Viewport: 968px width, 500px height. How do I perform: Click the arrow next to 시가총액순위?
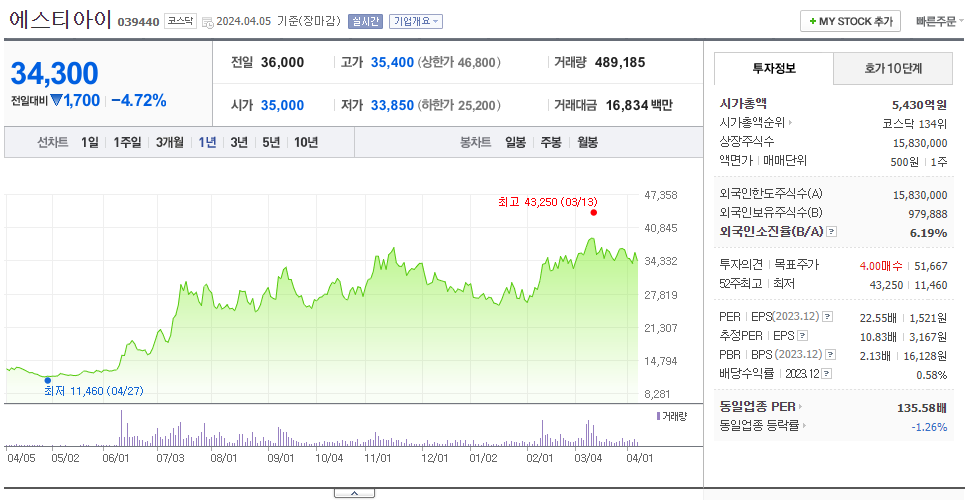[790, 123]
